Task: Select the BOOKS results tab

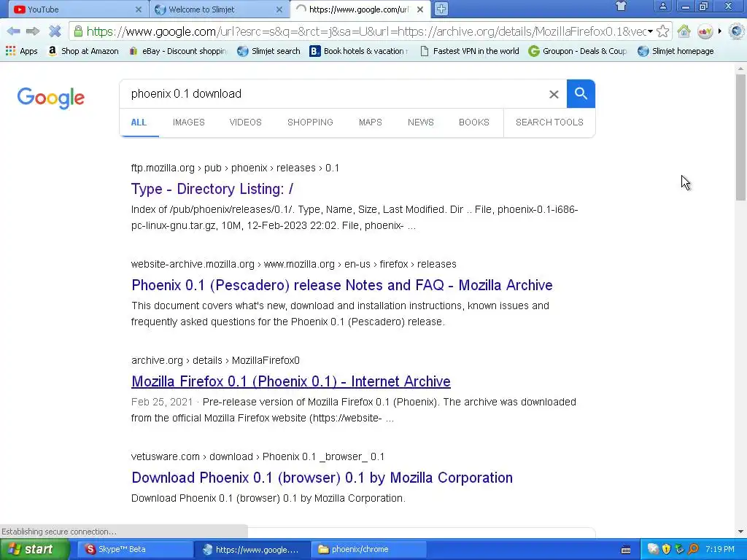Action: [474, 122]
